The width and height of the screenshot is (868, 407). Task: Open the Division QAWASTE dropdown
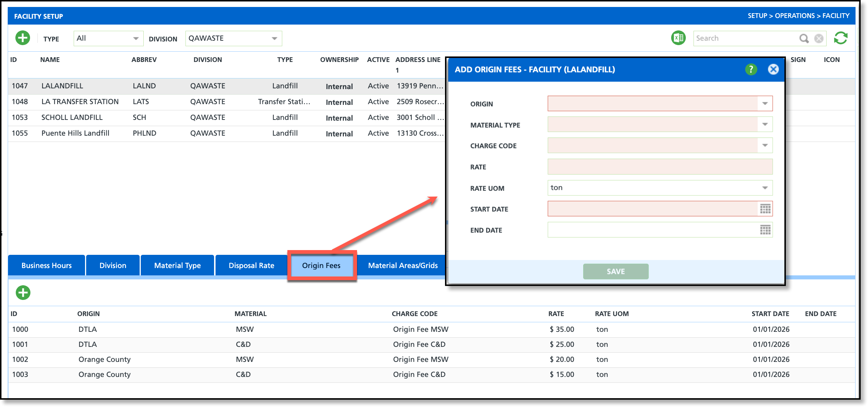[274, 38]
